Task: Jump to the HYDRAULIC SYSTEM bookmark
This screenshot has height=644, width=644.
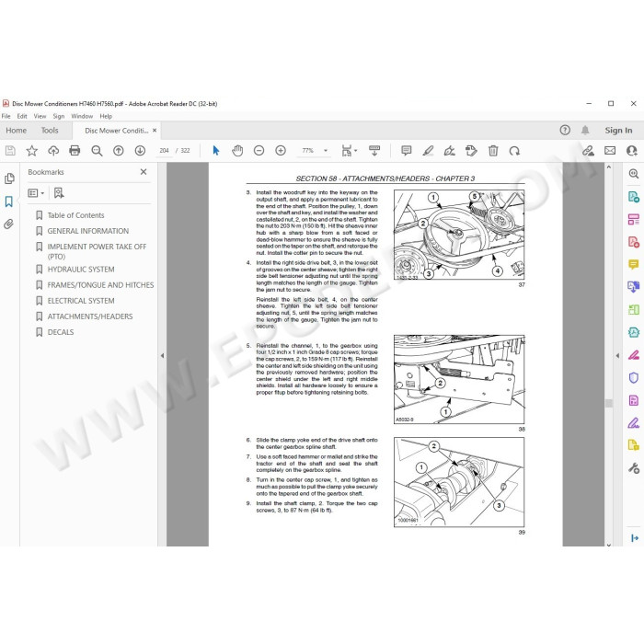Action: (81, 270)
